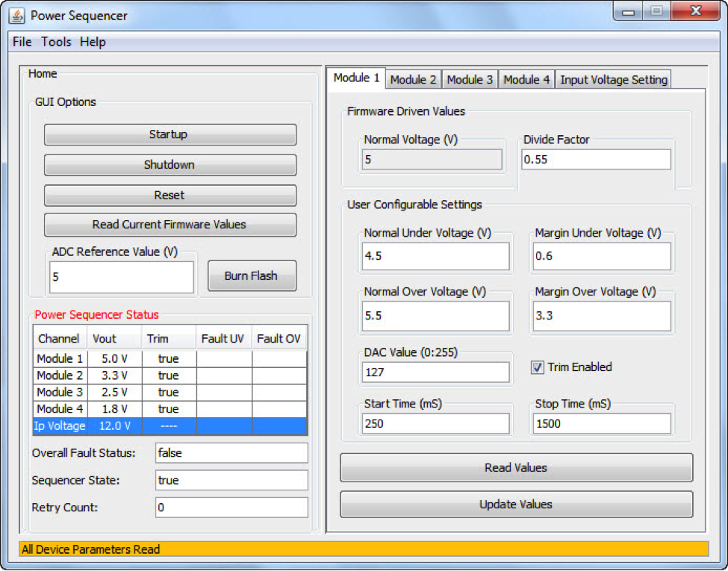The width and height of the screenshot is (728, 571).
Task: Click the DAC Value input field
Action: (x=436, y=372)
